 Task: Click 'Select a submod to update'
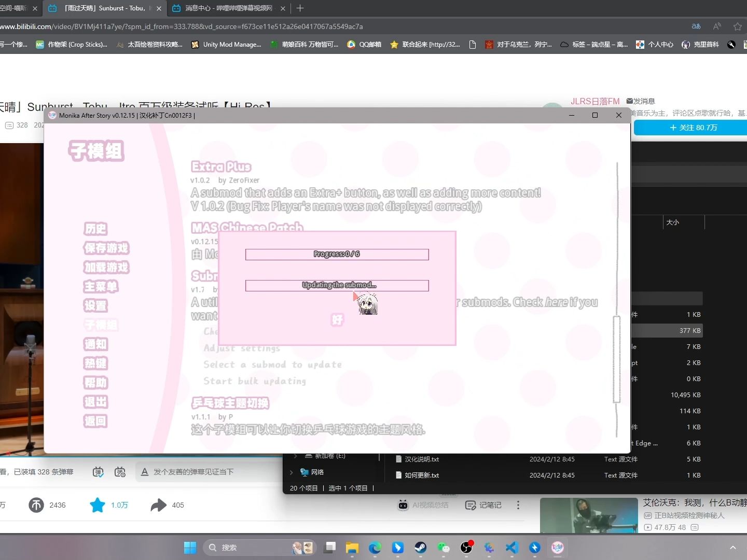click(x=272, y=365)
